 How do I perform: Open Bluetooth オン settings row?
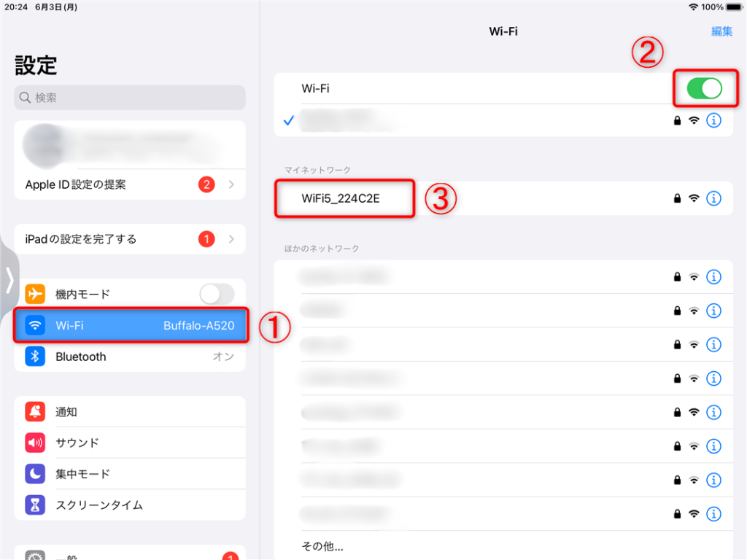pos(130,356)
